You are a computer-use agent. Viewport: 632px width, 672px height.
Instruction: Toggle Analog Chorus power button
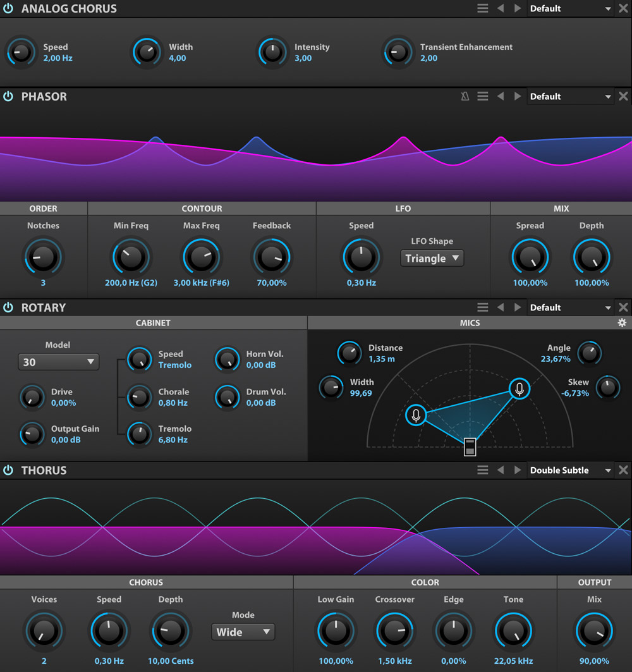coord(8,8)
